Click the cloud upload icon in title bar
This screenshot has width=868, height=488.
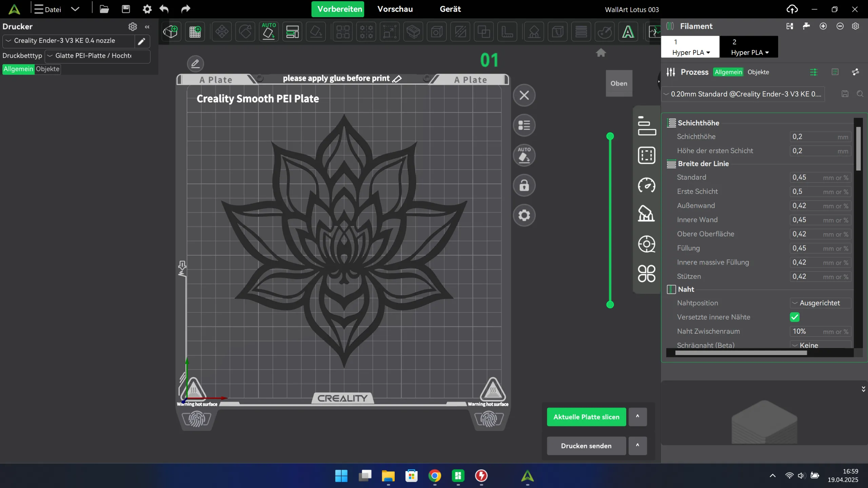pos(792,9)
